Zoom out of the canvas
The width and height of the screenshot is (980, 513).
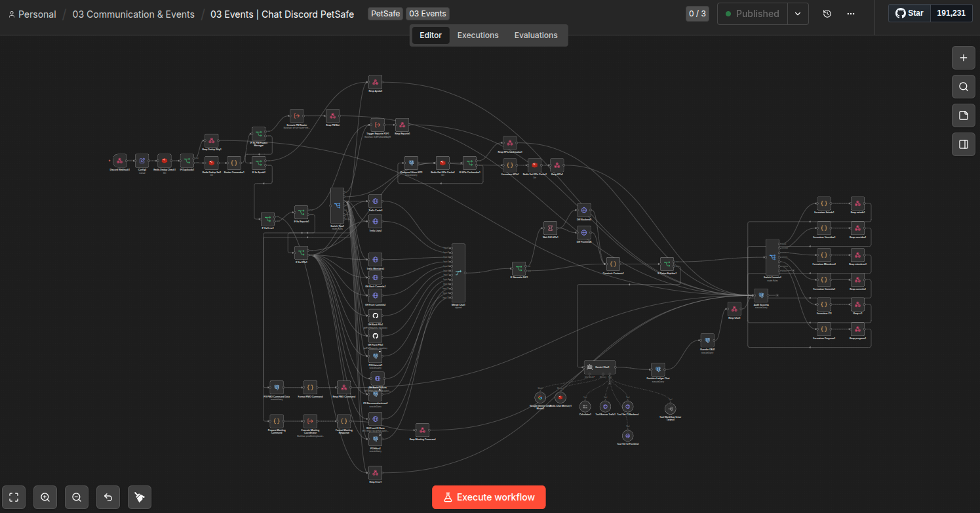77,497
